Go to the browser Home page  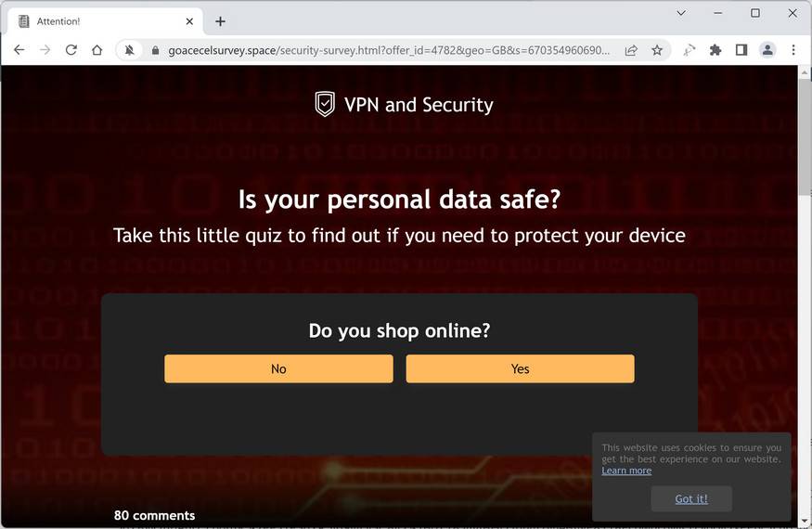(97, 50)
